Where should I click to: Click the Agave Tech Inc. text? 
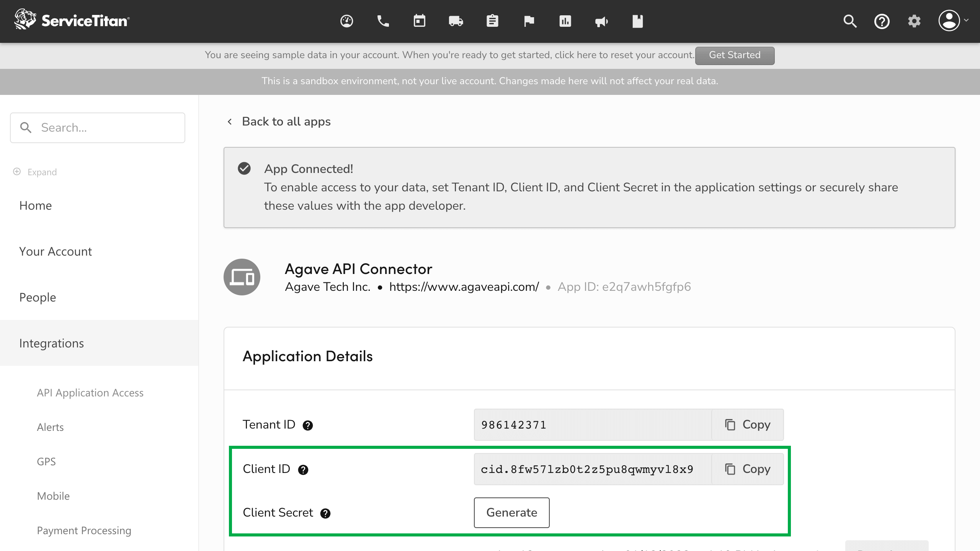[328, 287]
